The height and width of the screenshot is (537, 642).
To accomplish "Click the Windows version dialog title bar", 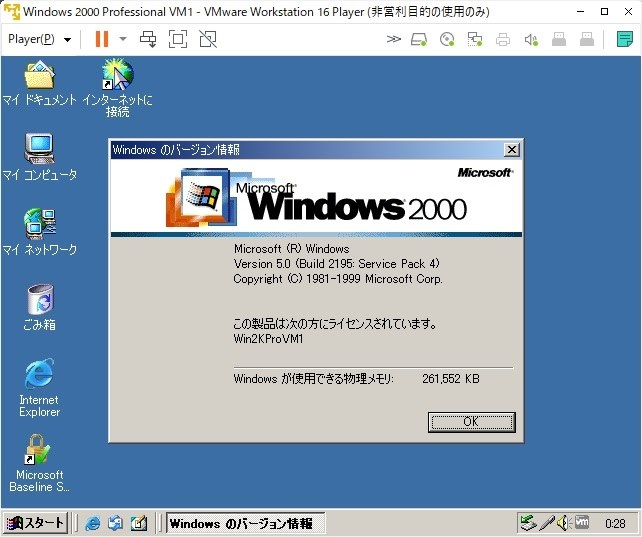I will click(307, 150).
